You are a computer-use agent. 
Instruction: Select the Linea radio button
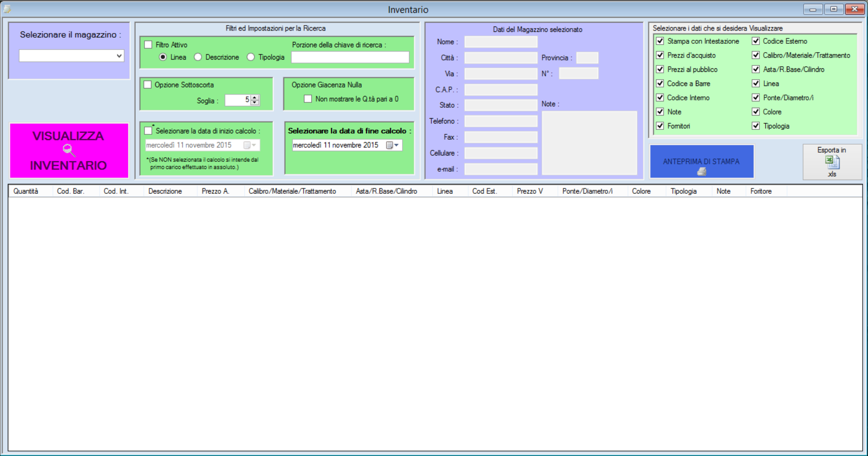163,57
